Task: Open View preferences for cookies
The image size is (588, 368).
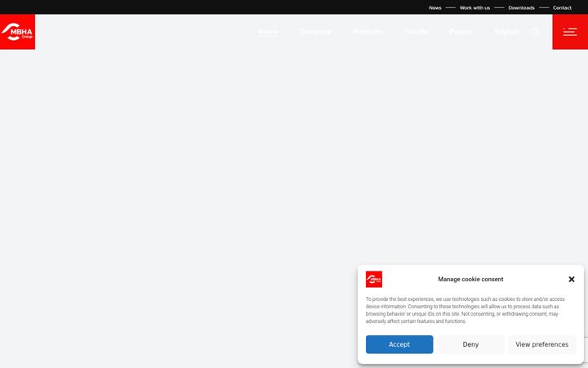Action: (x=542, y=344)
